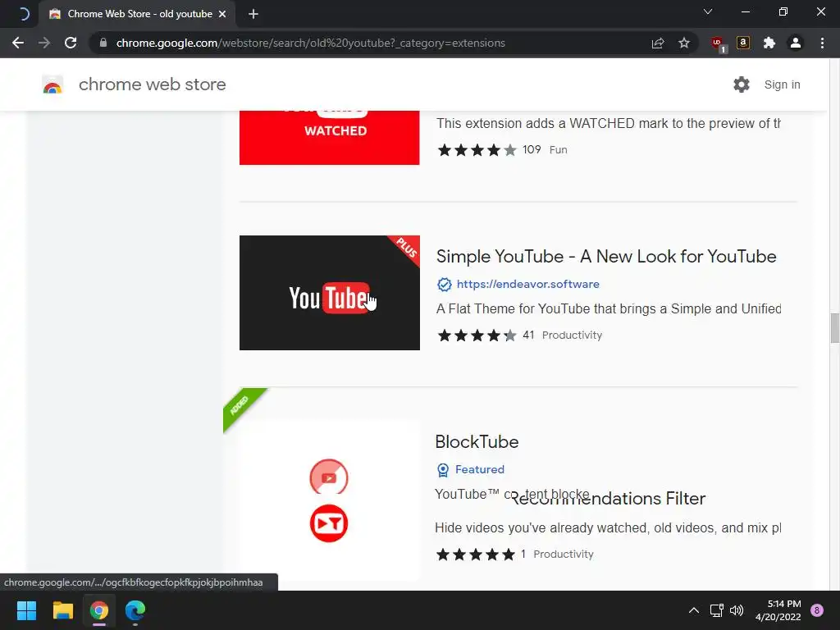Viewport: 840px width, 630px height.
Task: Open the search tabs chevron
Action: 708,11
